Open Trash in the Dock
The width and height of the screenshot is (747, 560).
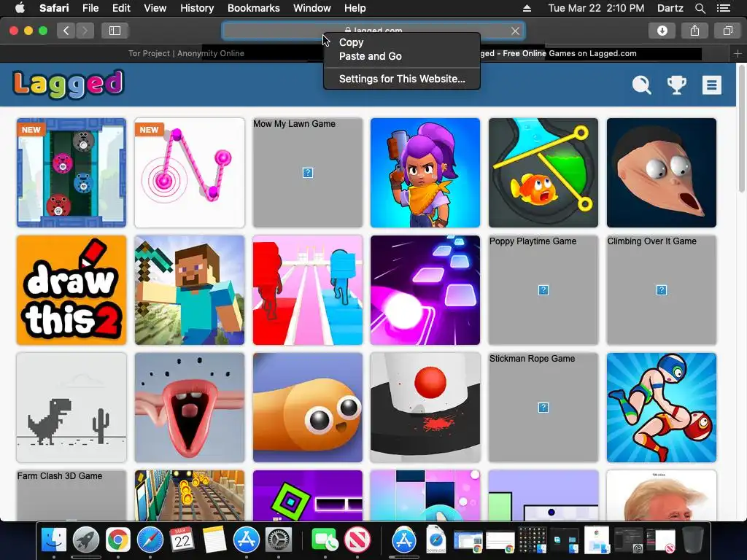click(693, 540)
